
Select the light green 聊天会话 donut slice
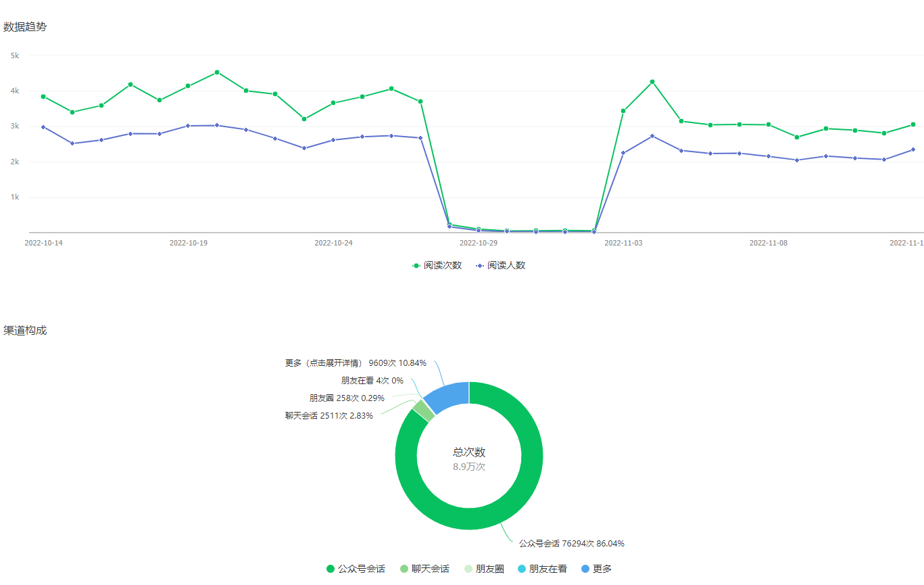click(424, 410)
